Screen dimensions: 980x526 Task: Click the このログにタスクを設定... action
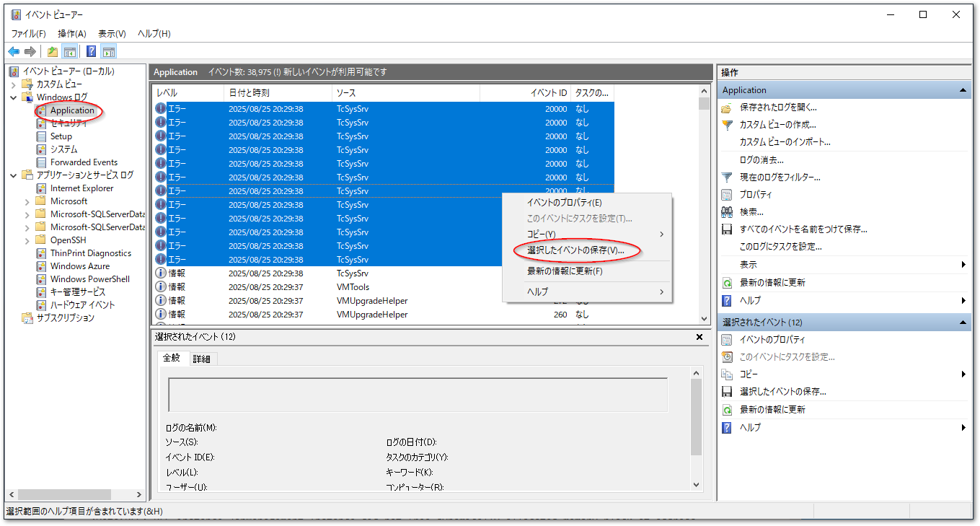pos(781,247)
